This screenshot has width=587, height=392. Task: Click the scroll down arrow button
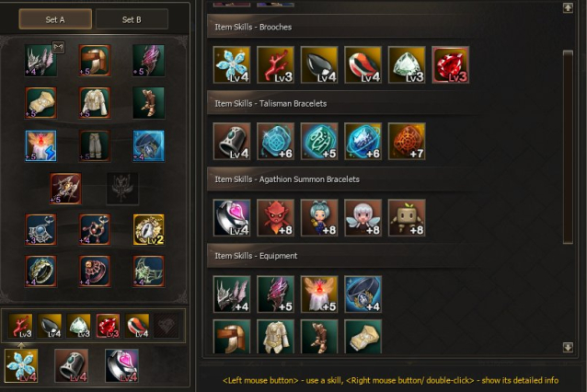click(x=568, y=348)
